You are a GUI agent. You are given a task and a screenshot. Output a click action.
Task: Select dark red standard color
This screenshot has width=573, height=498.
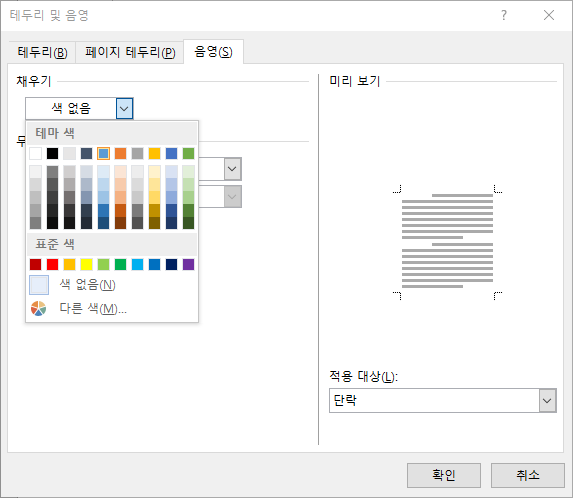pyautogui.click(x=35, y=264)
